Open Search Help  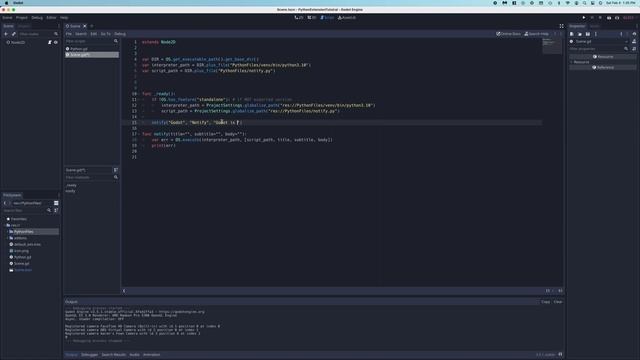coord(536,34)
